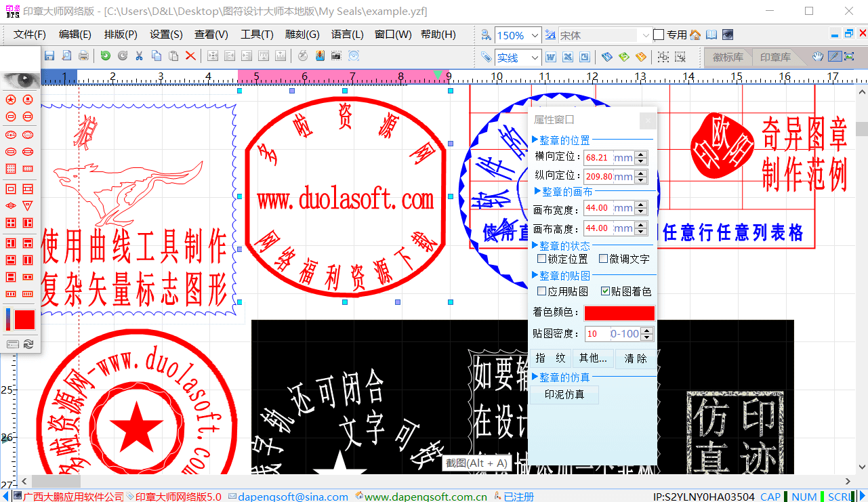Screen dimensions: 868x502
Task: Open print preview with the magnifier icon
Action: [66, 56]
